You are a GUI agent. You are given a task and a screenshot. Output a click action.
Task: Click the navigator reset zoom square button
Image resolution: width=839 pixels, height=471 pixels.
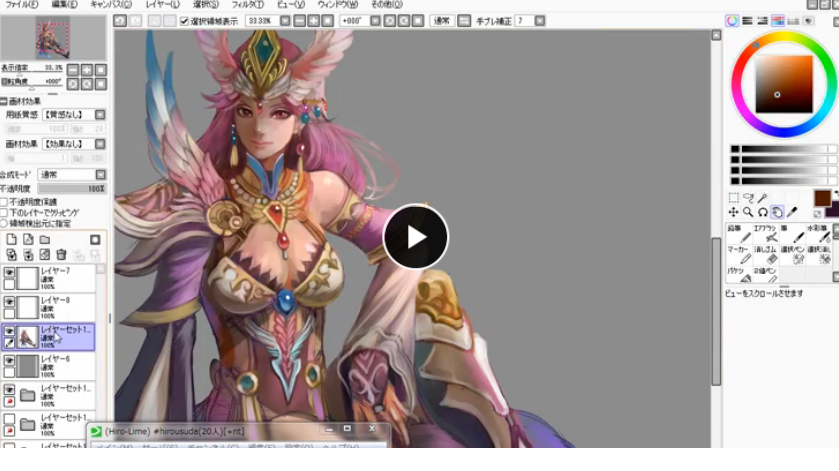pos(100,70)
